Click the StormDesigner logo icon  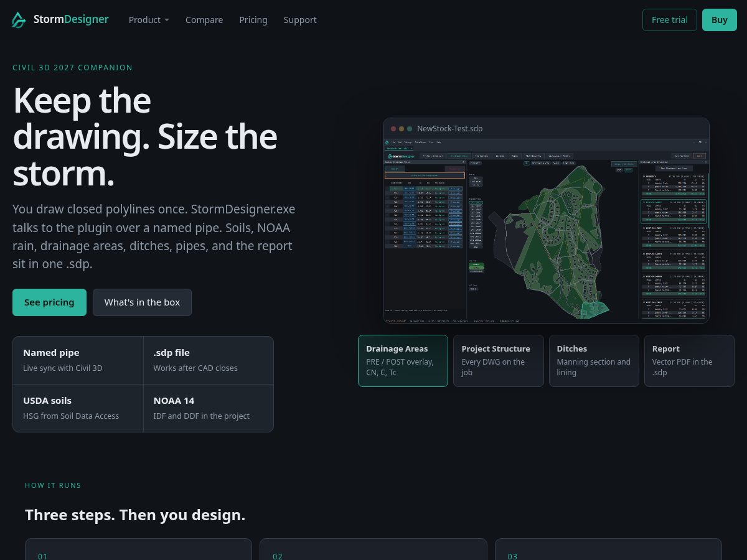point(19,20)
